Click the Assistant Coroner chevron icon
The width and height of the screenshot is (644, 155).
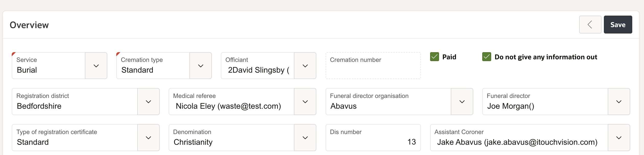(x=619, y=138)
